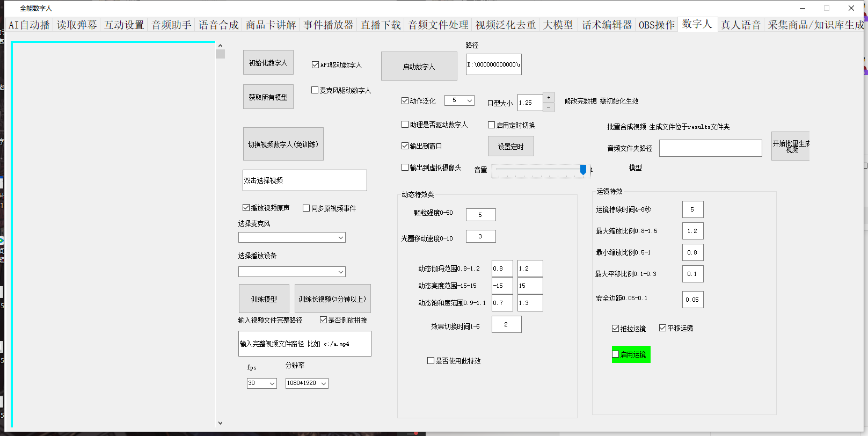868x436 pixels.
Task: Click the 路径 input field
Action: (x=494, y=64)
